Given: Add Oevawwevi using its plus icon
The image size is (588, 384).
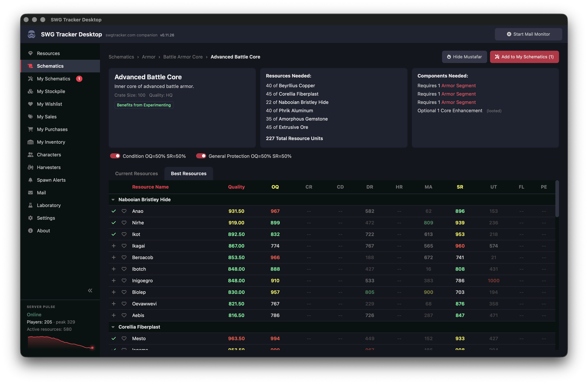Looking at the screenshot, I should click(113, 303).
